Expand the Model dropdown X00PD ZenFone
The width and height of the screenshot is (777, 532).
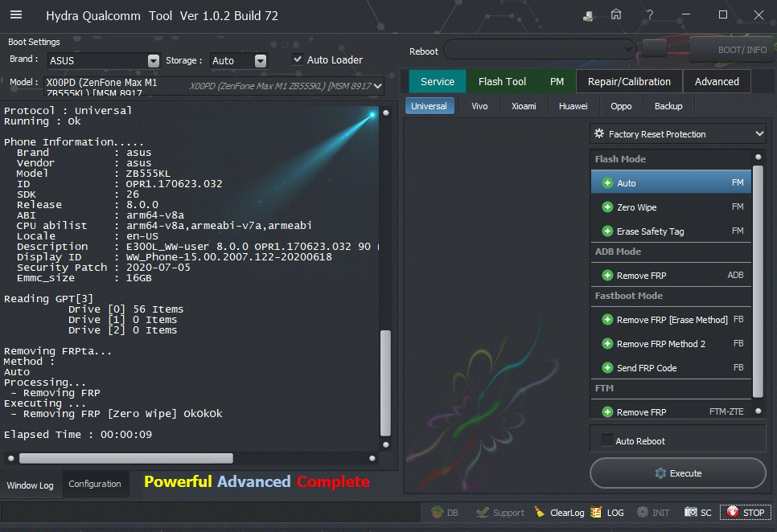pyautogui.click(x=377, y=86)
